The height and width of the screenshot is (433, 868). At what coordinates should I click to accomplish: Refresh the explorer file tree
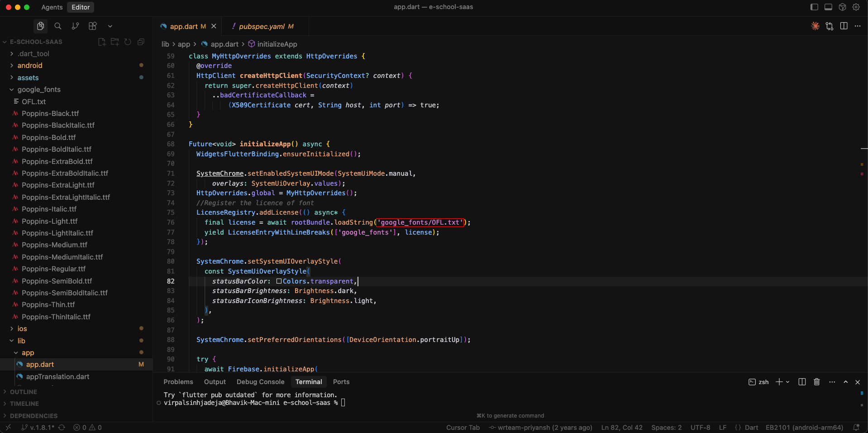coord(128,42)
